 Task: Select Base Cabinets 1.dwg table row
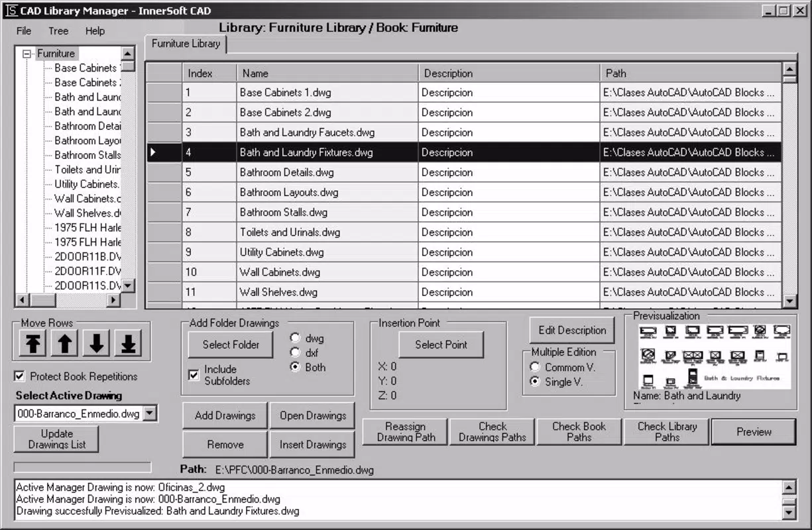coord(463,93)
